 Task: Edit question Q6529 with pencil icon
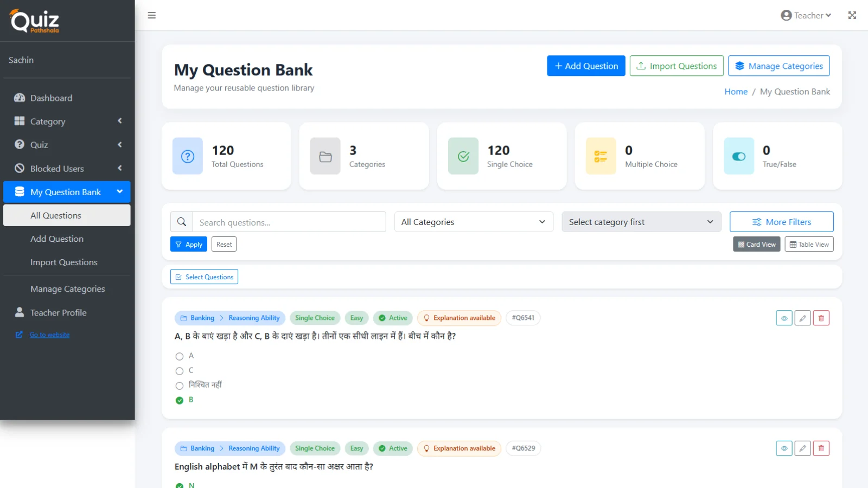[802, 448]
